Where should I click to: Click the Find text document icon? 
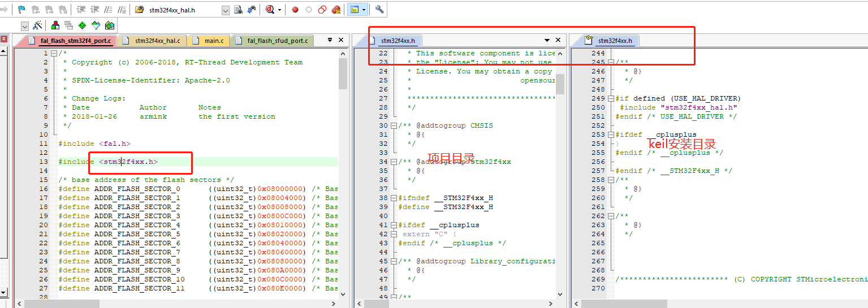(238, 10)
